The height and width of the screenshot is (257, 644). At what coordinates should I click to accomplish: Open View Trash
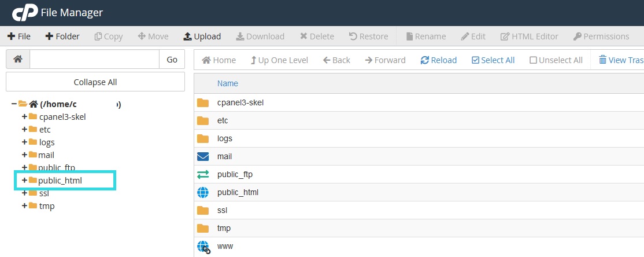621,60
